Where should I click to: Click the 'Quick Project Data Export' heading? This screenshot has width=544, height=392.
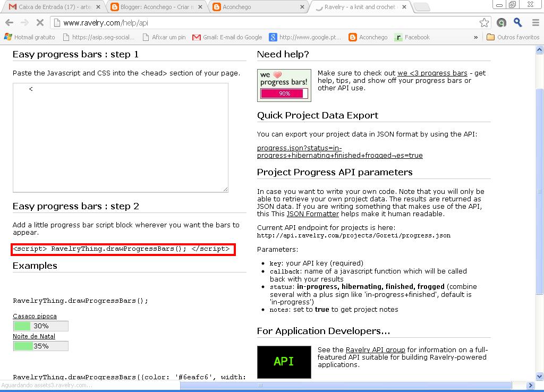318,115
